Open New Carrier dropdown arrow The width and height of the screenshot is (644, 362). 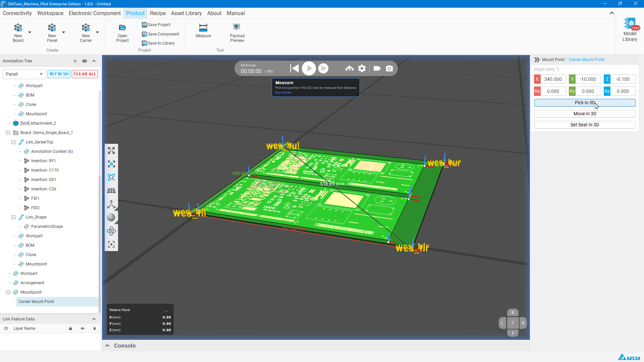98,33
